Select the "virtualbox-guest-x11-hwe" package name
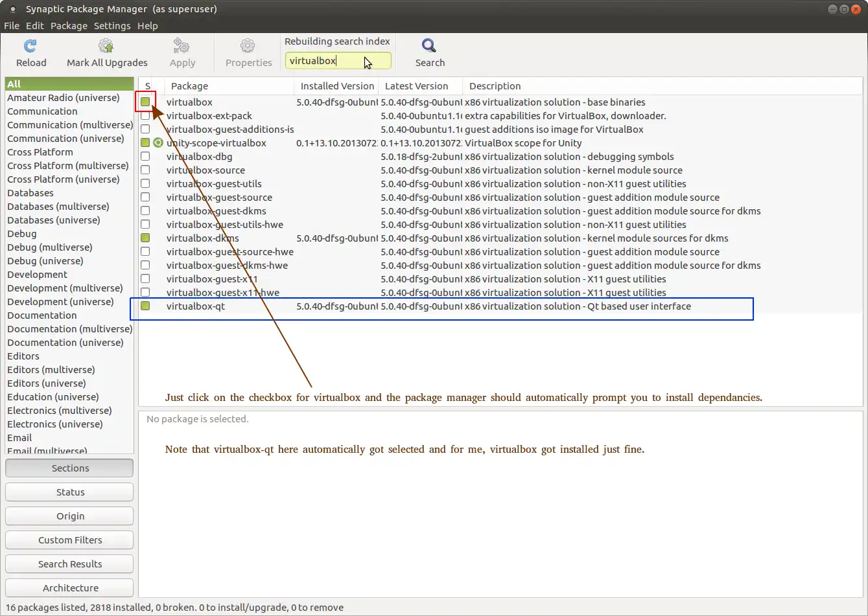Viewport: 868px width, 616px height. click(222, 293)
